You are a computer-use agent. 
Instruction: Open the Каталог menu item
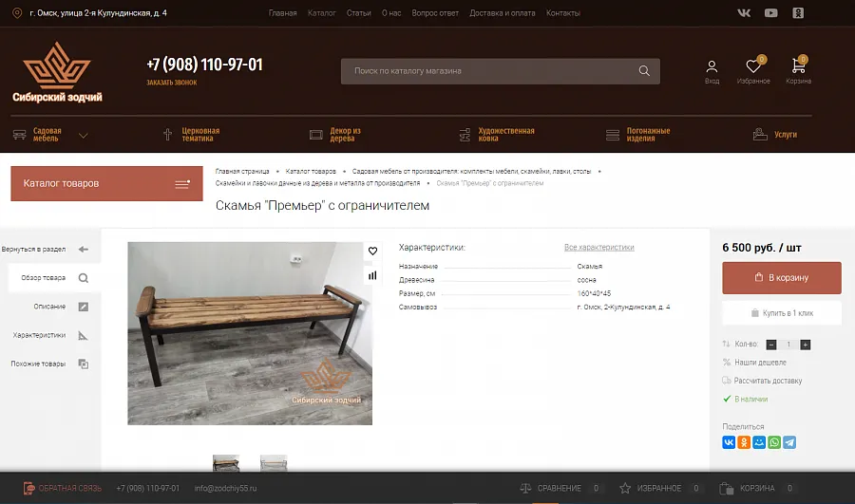(322, 13)
